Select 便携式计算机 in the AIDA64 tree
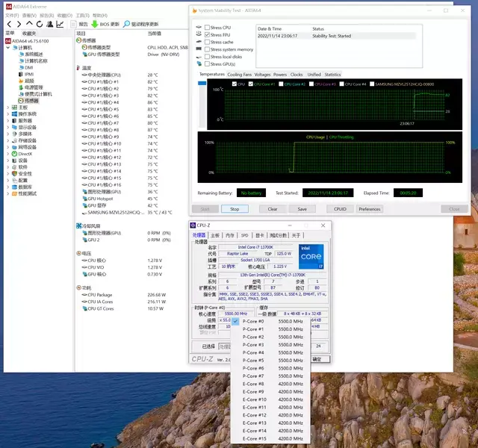Viewport: 478px width, 448px height. pos(38,94)
